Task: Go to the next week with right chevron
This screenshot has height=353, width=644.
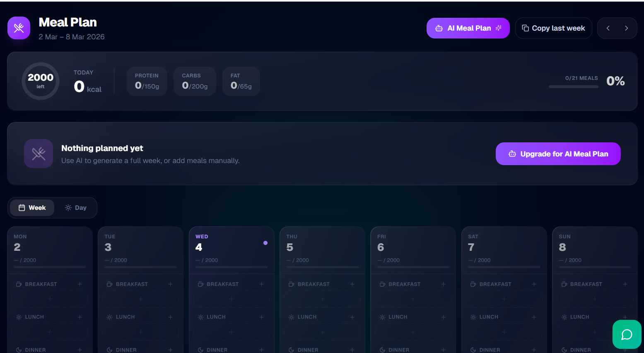Action: pos(627,28)
